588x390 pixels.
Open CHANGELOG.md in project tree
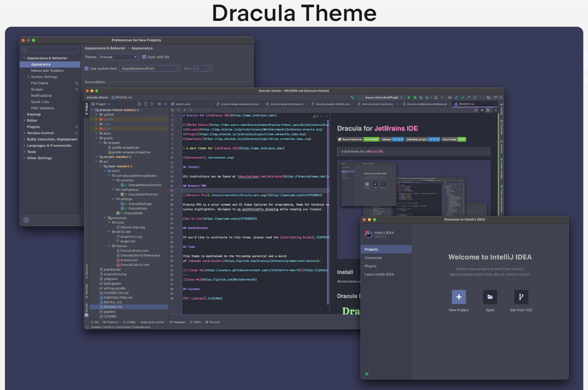pyautogui.click(x=116, y=293)
